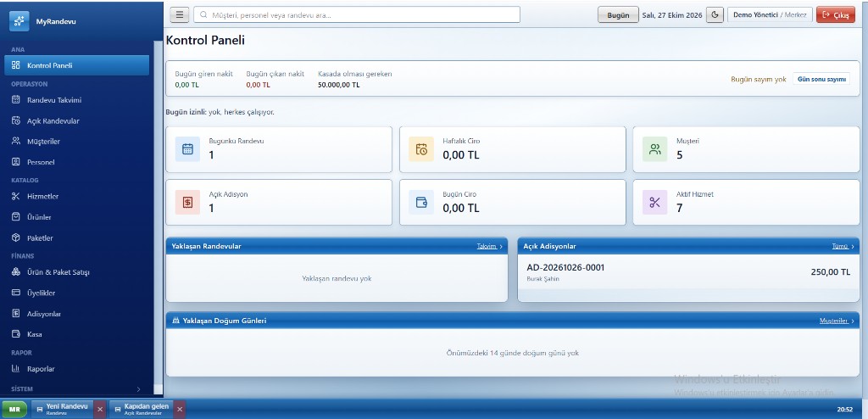
Task: Go to Açık Randevular
Action: tap(76, 120)
